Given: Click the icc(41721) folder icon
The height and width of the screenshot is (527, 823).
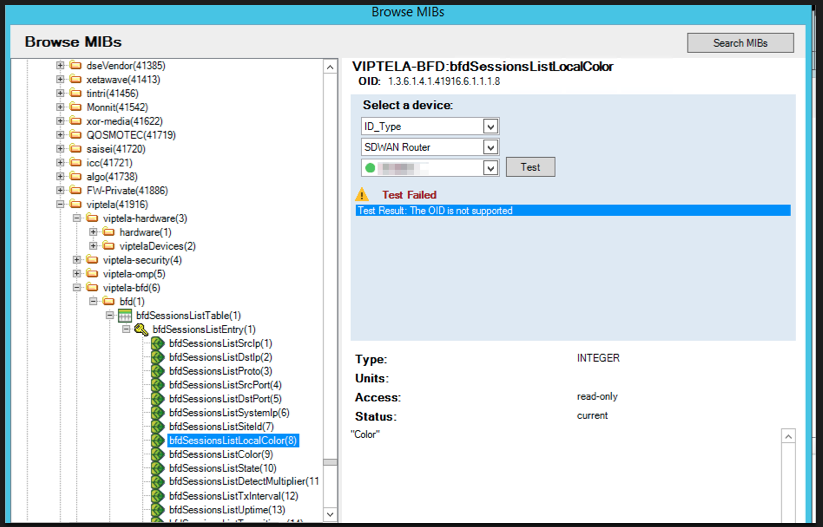Looking at the screenshot, I should 76,163.
